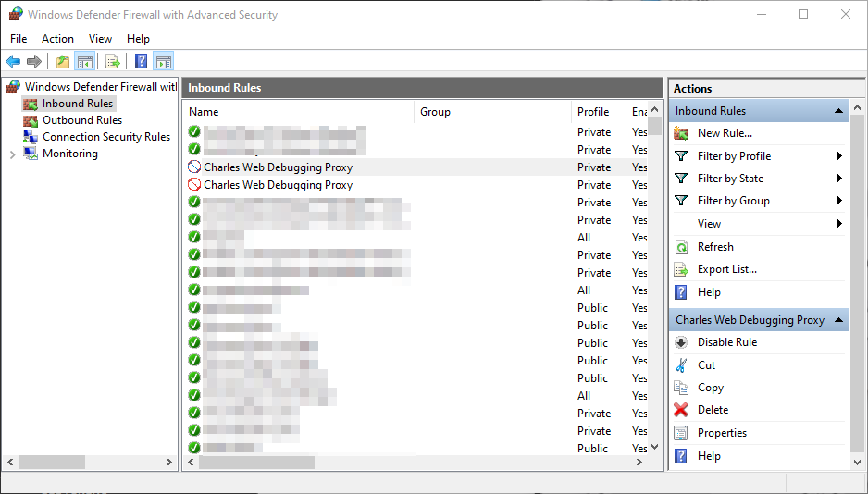Click the Refresh icon in Actions pane
The image size is (868, 494).
coord(681,247)
